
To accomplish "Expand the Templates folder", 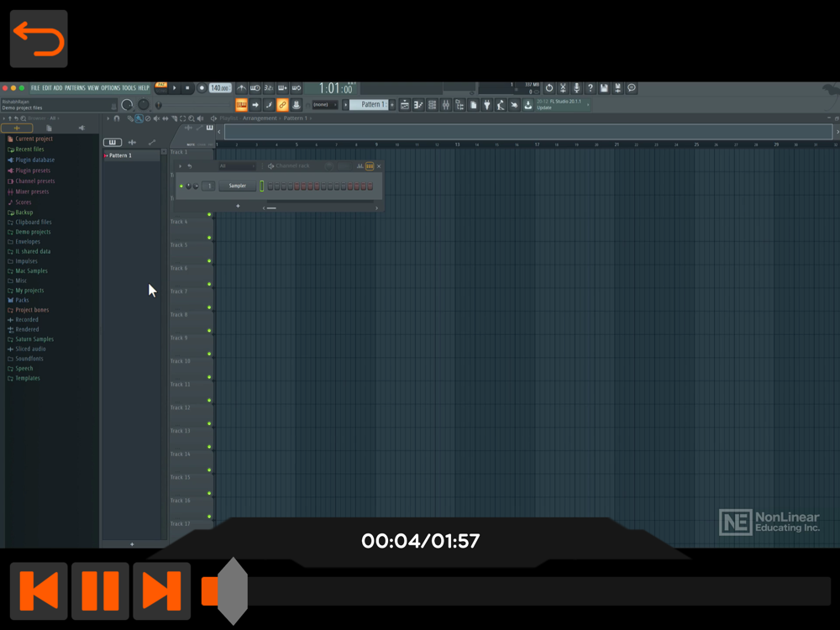I will 24,378.
